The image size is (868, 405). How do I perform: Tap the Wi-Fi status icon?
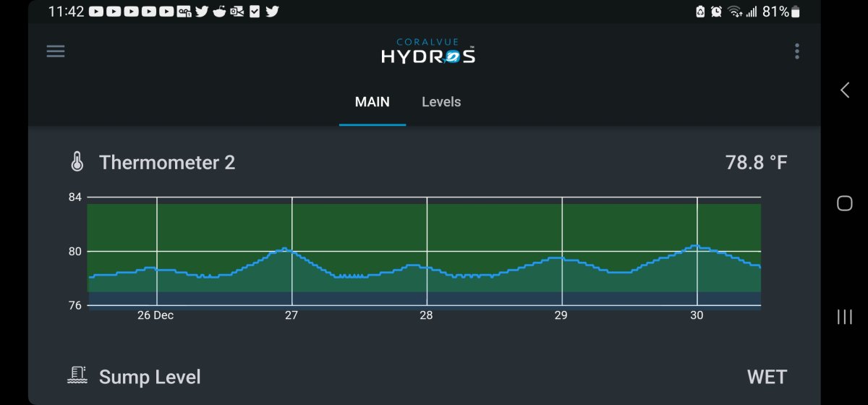click(736, 12)
